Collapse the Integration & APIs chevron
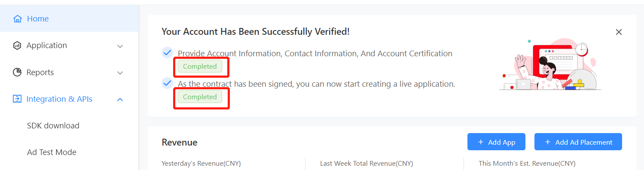 click(120, 100)
